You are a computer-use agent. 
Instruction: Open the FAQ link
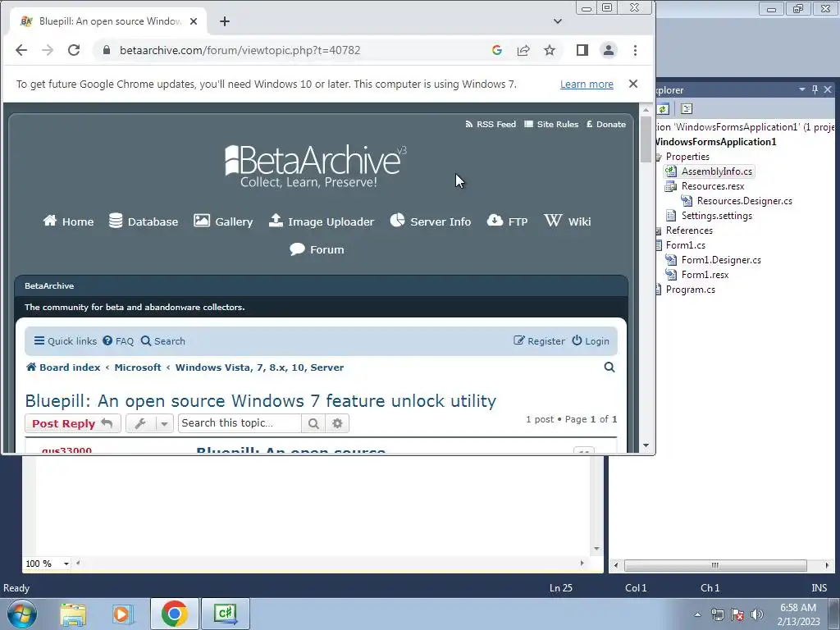click(118, 341)
